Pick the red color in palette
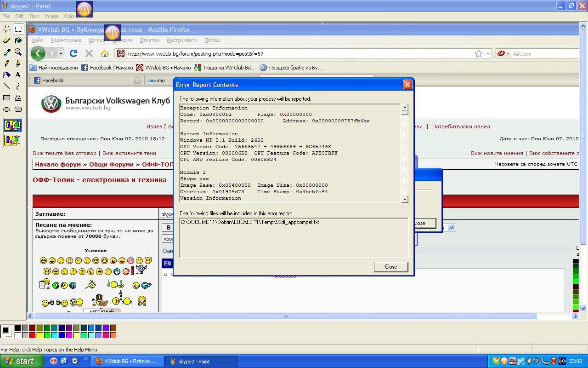The image size is (588, 368). (32, 335)
